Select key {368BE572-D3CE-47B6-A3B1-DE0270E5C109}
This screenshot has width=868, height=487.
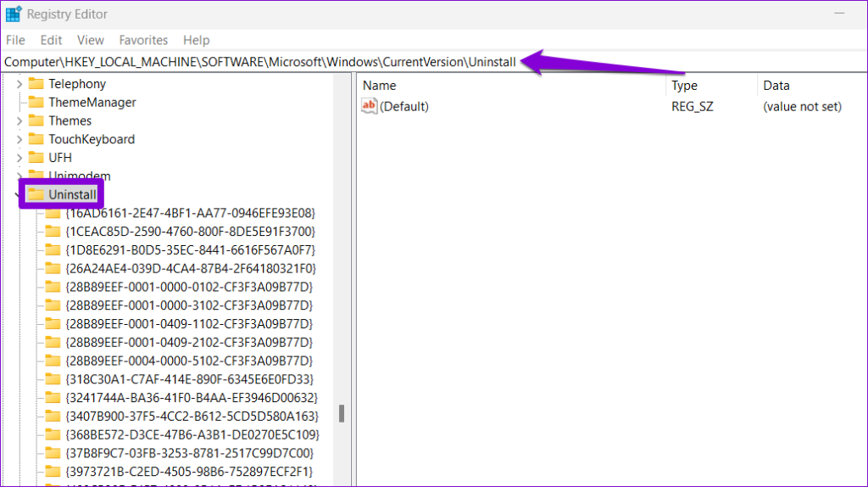(x=192, y=434)
